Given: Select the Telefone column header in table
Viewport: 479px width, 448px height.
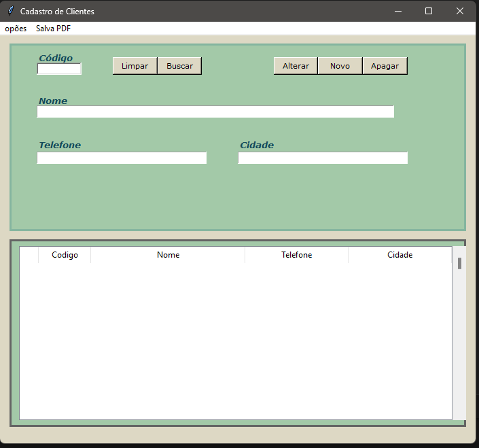Looking at the screenshot, I should [296, 255].
